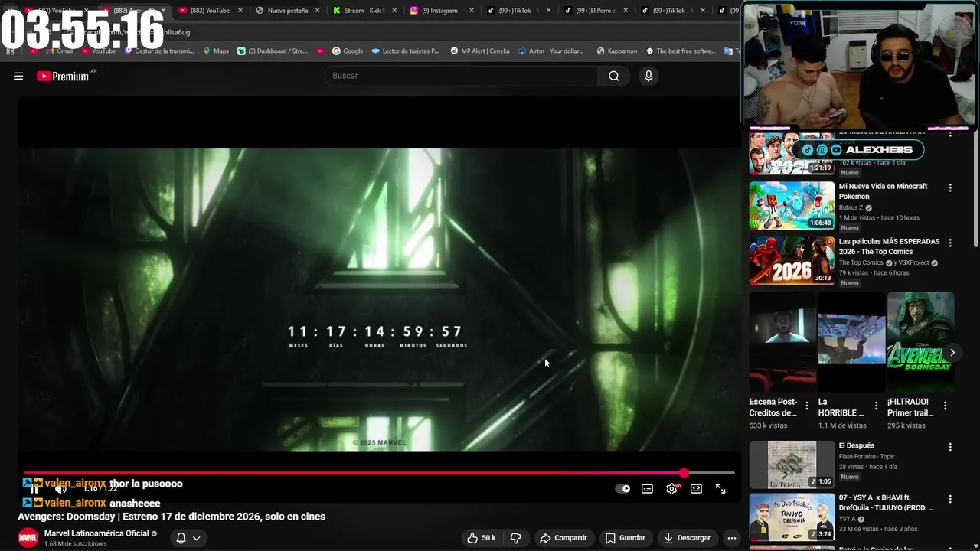The width and height of the screenshot is (980, 551).
Task: Open the Airtm - Your dollar bookmark
Action: click(551, 51)
